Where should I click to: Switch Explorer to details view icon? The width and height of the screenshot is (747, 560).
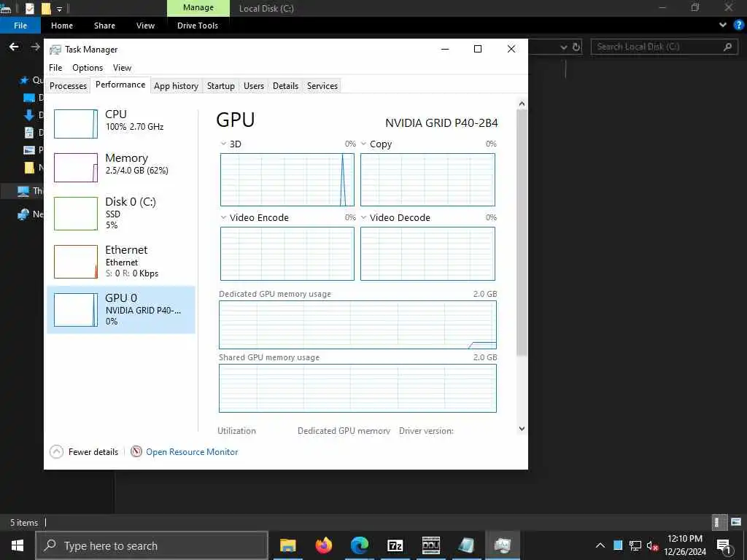pyautogui.click(x=718, y=522)
